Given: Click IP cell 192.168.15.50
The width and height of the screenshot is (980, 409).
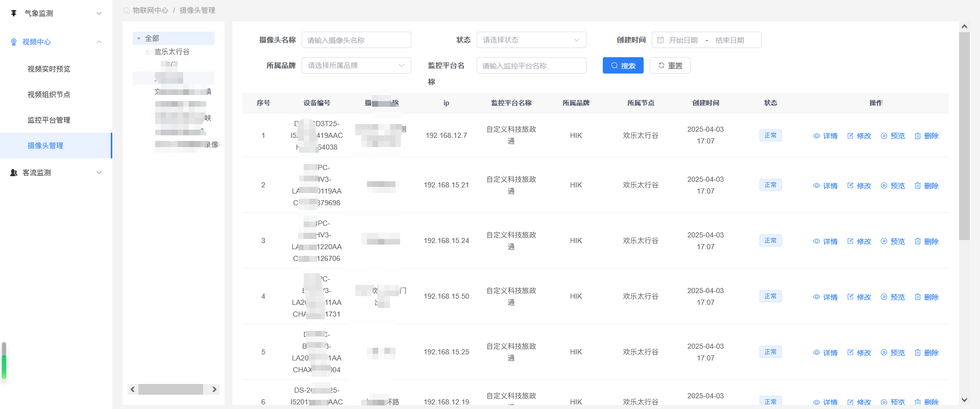Looking at the screenshot, I should [x=446, y=296].
